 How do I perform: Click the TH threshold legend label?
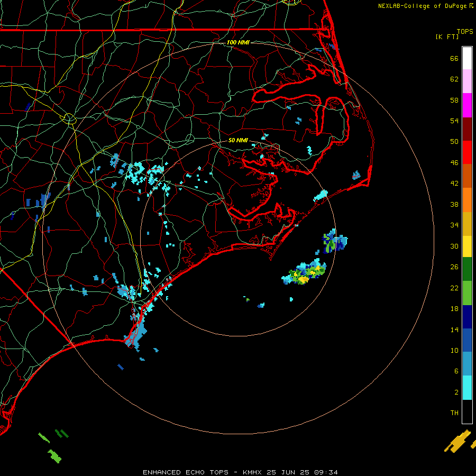[454, 413]
